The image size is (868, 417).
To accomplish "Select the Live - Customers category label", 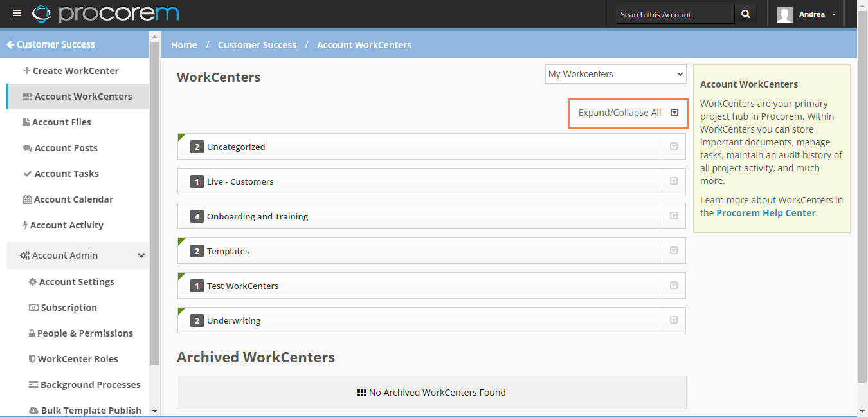I will click(240, 181).
